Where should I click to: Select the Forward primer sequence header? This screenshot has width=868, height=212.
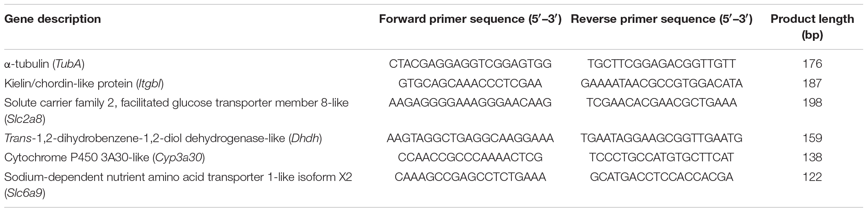click(470, 19)
